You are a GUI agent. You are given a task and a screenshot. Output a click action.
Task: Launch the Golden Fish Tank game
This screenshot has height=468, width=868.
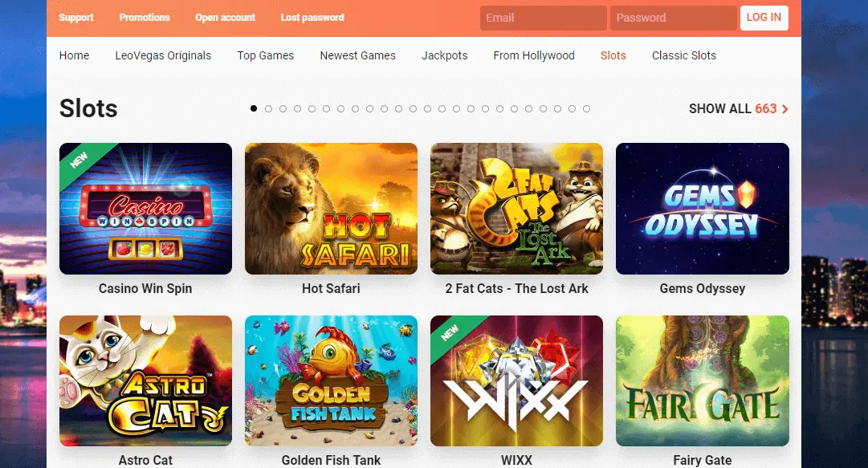coord(331,381)
